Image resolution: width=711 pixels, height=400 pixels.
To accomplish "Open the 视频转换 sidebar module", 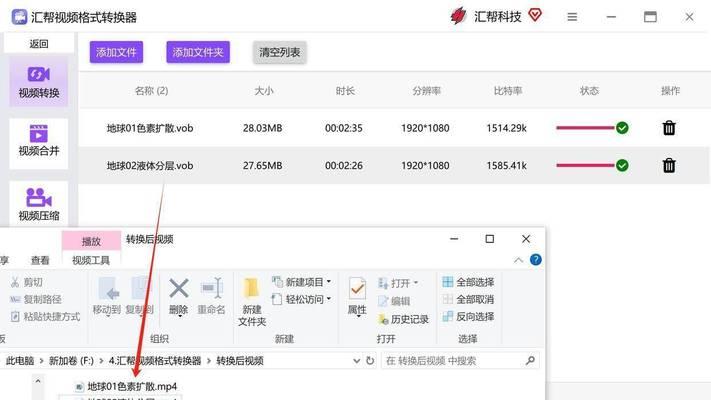I will [39, 82].
